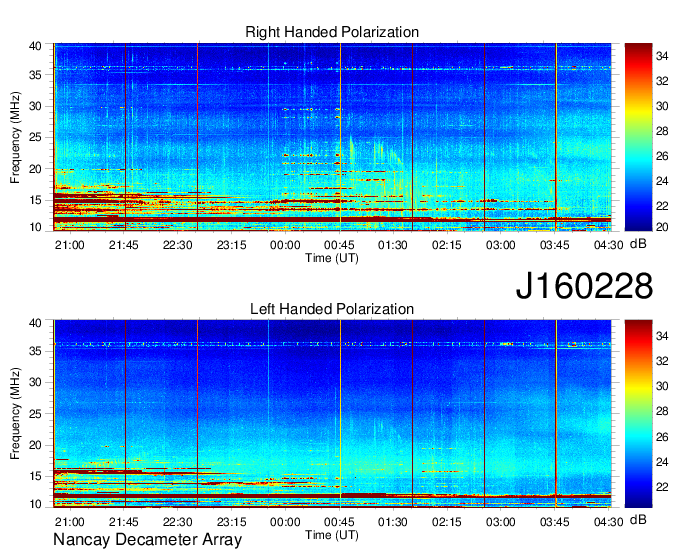The width and height of the screenshot is (680, 552).
Task: Click the 04:30 time tick of Right Handed plot
Action: (608, 245)
